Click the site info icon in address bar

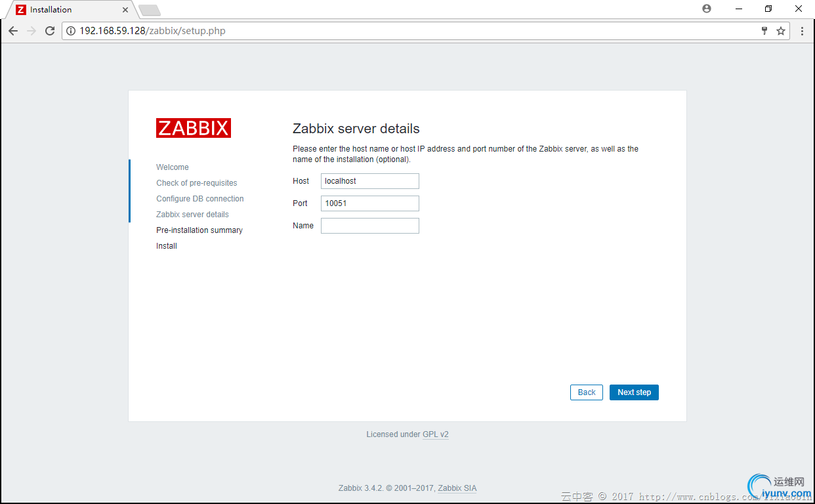click(71, 31)
